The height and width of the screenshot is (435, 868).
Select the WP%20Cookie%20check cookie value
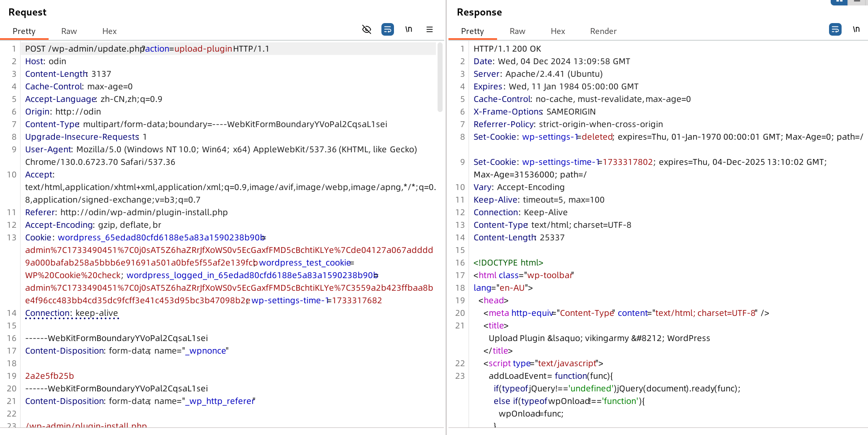point(73,275)
